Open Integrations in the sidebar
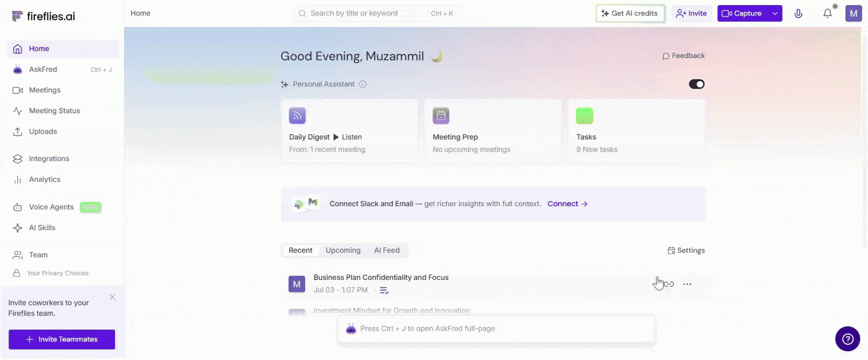 pos(63,159)
